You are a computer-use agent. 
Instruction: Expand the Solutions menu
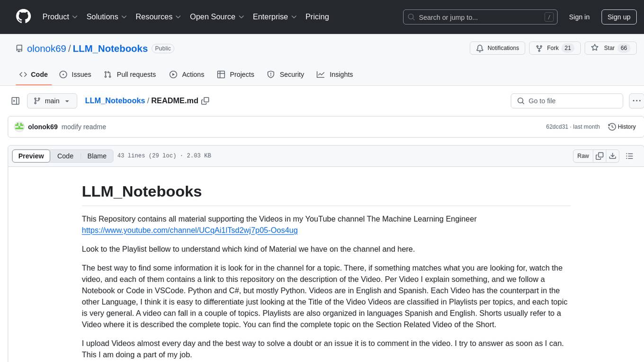coord(107,17)
